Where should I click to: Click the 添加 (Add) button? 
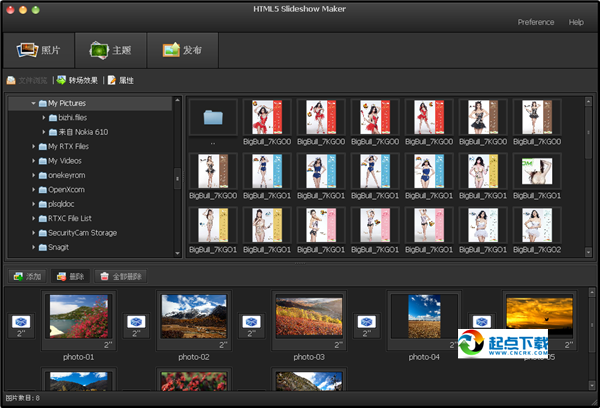(x=27, y=276)
